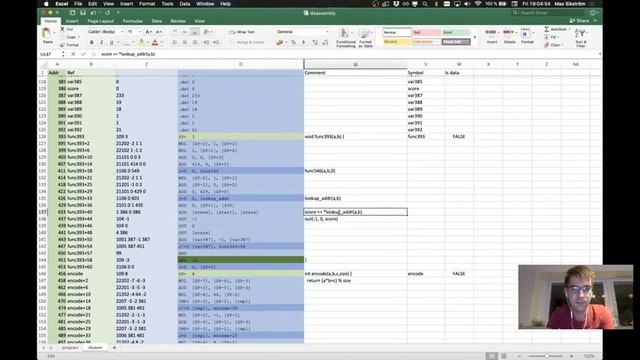Screen dimensions: 640x360
Task: Open the Tools menu in the menu bar
Action: pyautogui.click(x=167, y=4)
